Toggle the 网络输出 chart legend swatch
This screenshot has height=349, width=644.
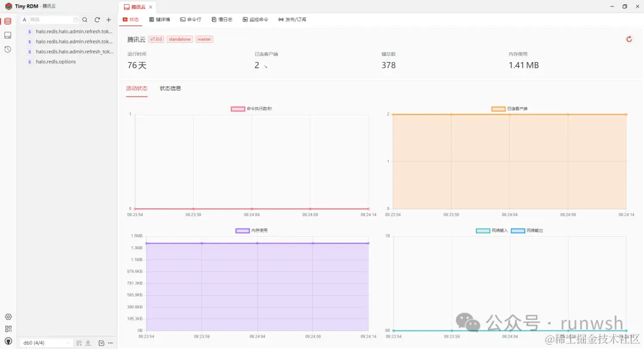click(x=518, y=231)
